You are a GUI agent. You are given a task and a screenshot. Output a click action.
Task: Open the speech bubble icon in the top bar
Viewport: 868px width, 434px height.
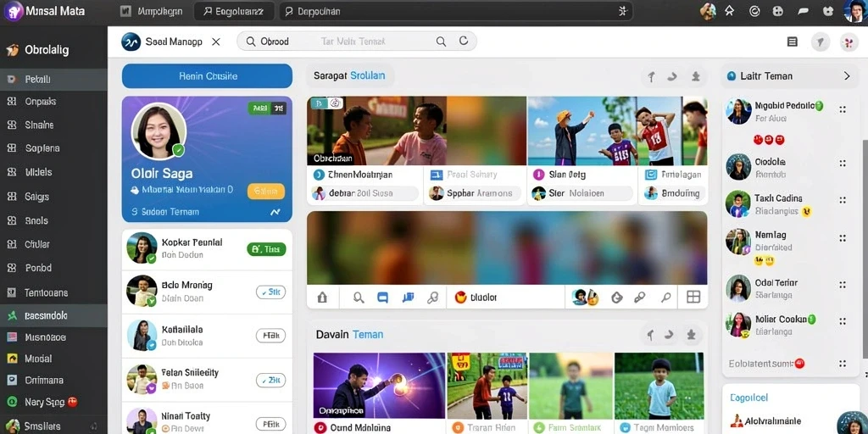804,10
